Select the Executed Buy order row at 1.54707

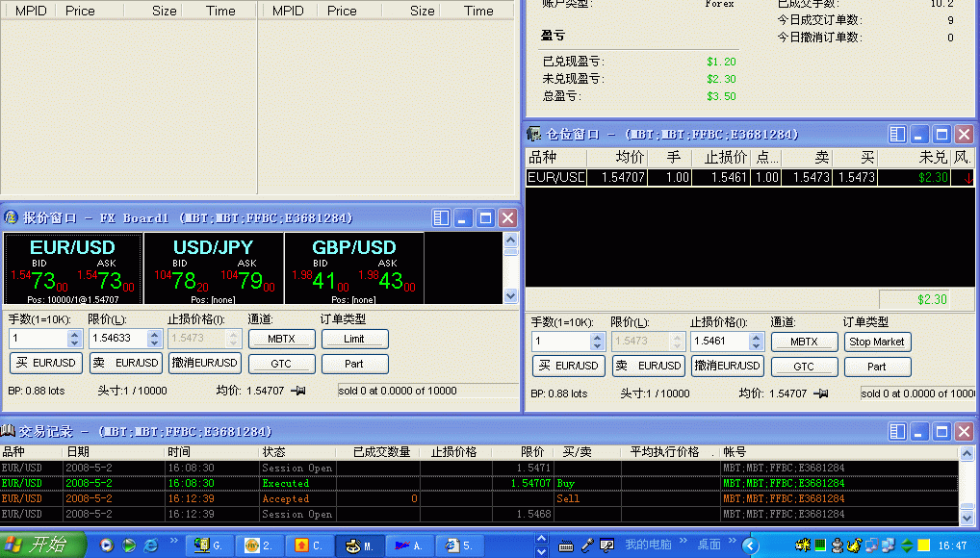pos(478,483)
